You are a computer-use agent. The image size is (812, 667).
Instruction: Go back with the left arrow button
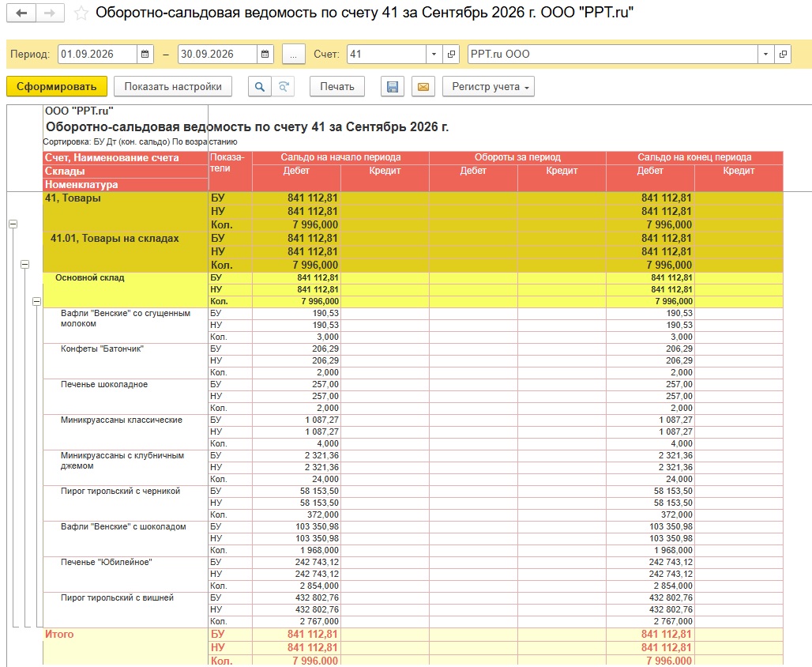pos(21,13)
